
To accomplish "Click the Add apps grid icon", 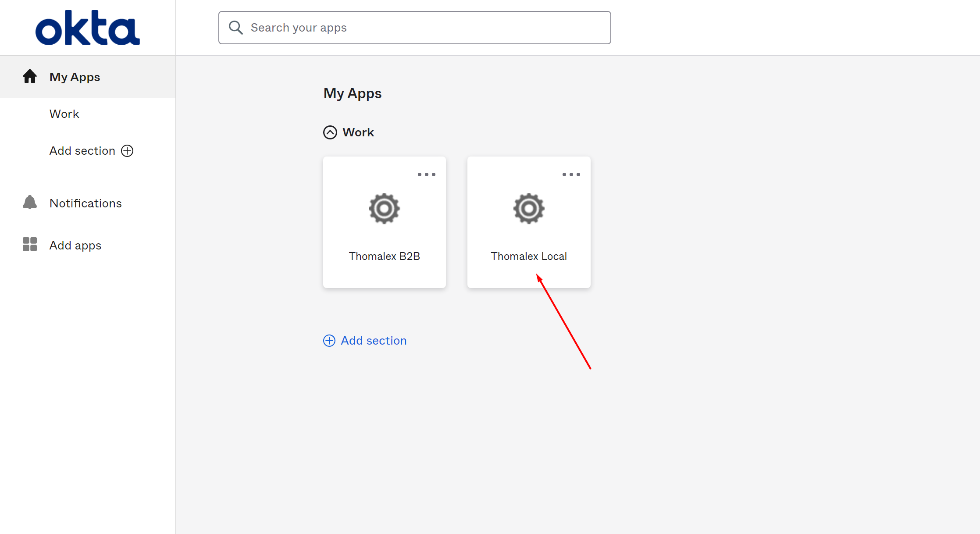I will coord(30,245).
